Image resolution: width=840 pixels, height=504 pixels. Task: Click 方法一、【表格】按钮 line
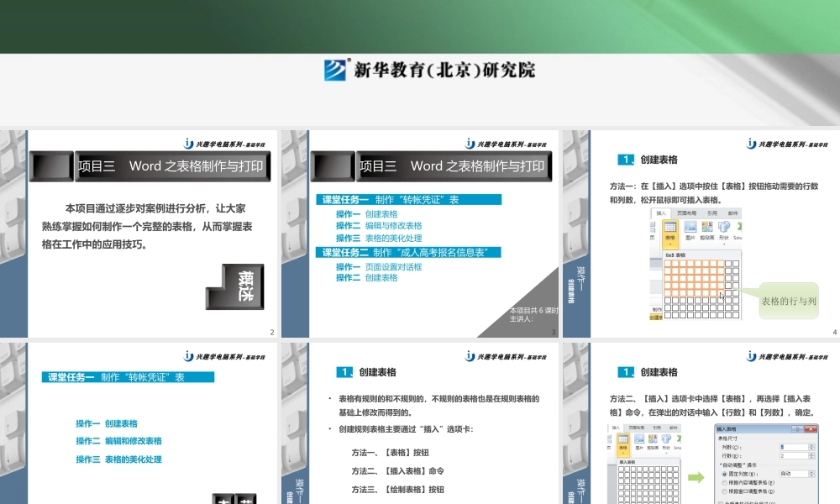click(390, 453)
